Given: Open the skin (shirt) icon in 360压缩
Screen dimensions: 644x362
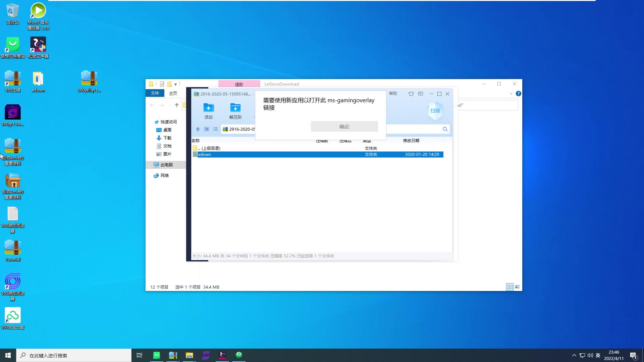Looking at the screenshot, I should [411, 94].
